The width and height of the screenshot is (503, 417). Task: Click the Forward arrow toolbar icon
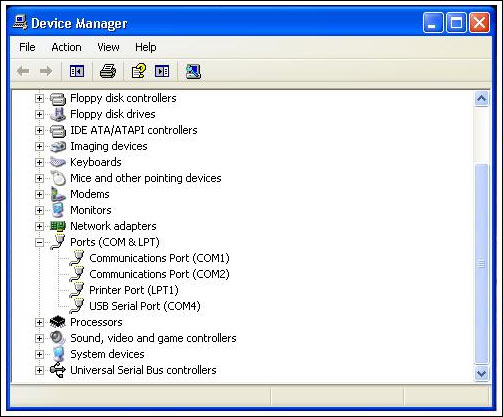click(x=46, y=71)
